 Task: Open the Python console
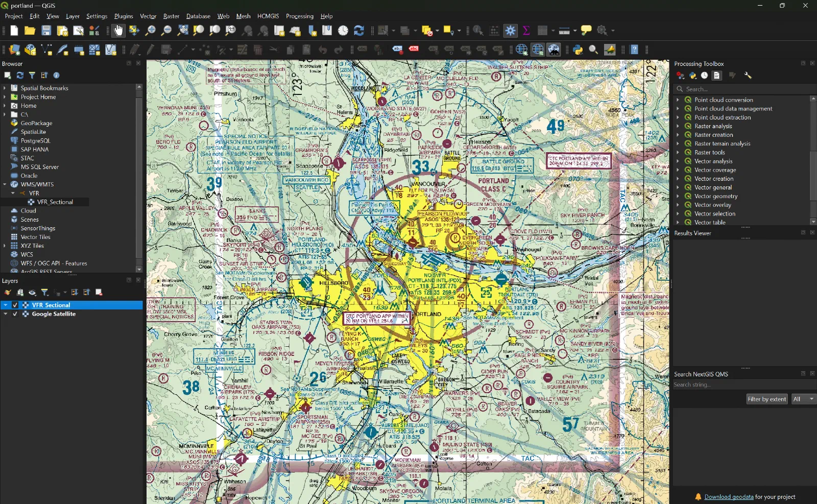[x=578, y=50]
